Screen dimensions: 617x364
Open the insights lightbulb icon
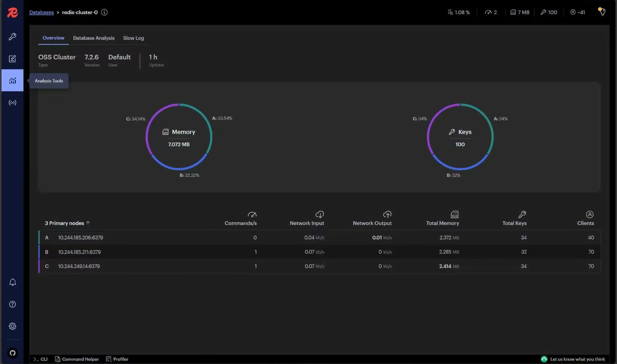coord(602,12)
